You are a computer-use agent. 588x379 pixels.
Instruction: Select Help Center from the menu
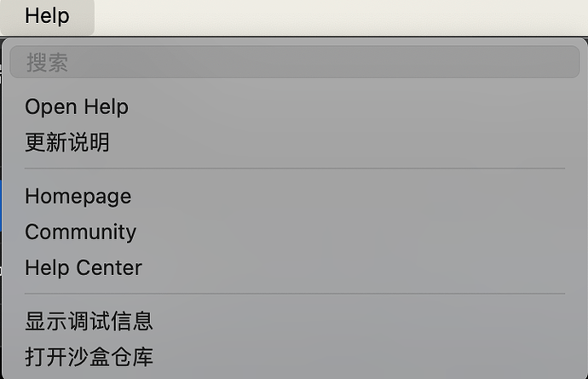[x=84, y=267]
